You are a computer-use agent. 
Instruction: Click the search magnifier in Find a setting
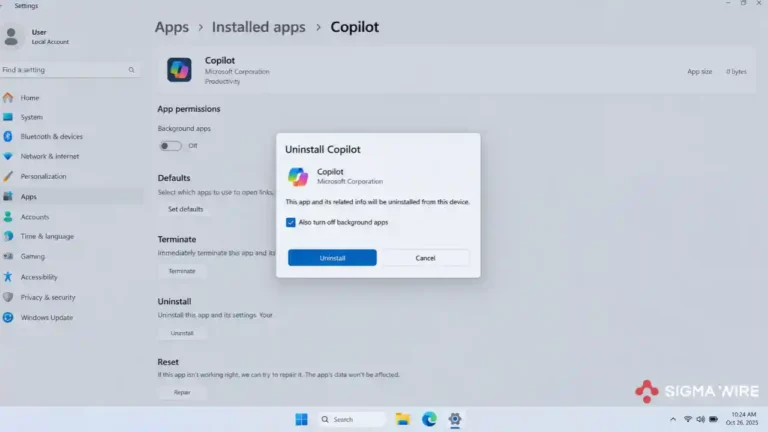tap(131, 70)
